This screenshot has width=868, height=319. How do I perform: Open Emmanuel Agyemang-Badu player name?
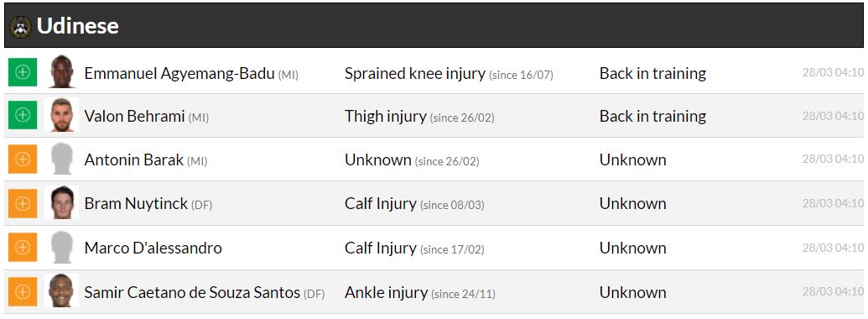[x=179, y=73]
